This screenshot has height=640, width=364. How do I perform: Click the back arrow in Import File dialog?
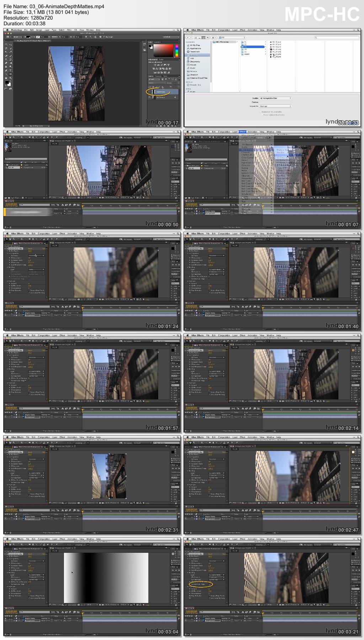point(187,37)
